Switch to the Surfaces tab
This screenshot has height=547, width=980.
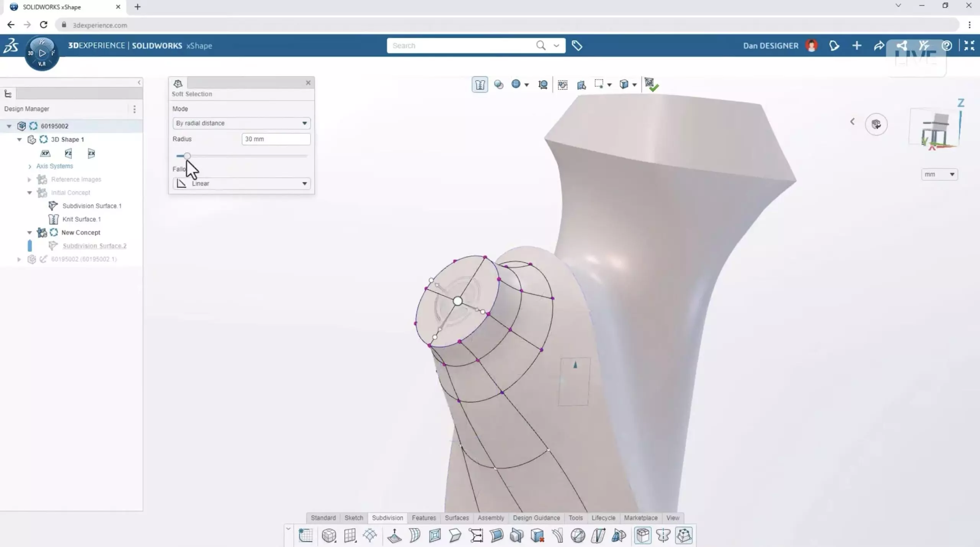456,518
